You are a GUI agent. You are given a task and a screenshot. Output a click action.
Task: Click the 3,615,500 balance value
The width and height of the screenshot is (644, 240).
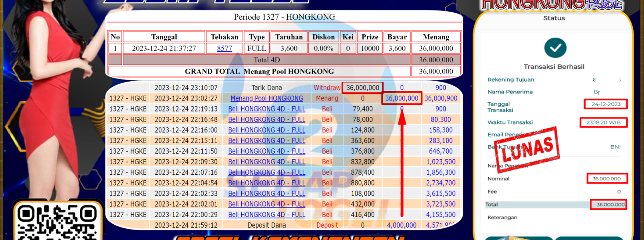click(441, 194)
